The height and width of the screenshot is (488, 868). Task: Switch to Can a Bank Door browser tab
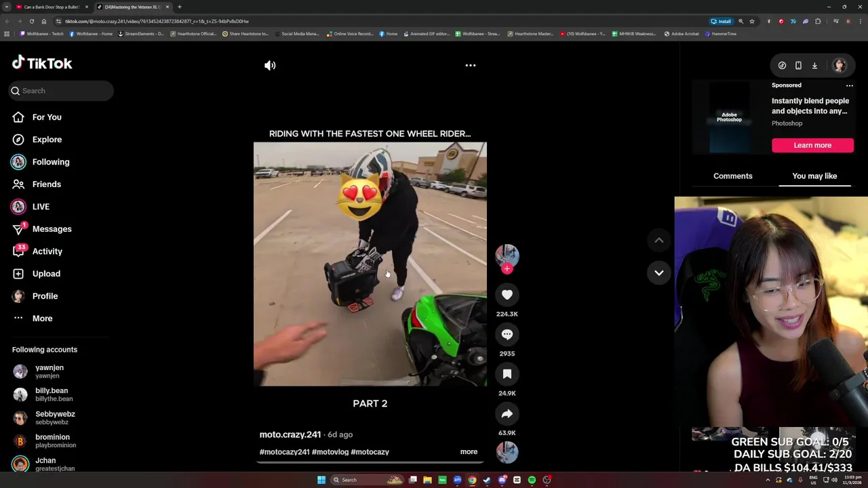(52, 7)
